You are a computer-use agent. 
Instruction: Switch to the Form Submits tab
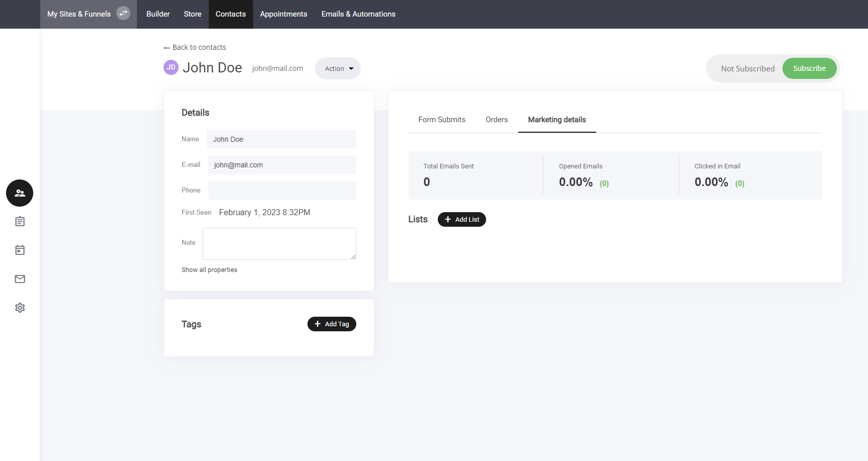point(441,120)
